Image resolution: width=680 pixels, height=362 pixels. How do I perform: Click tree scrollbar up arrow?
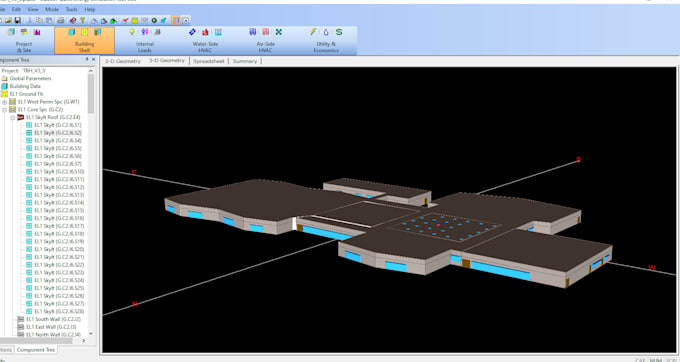tap(91, 71)
